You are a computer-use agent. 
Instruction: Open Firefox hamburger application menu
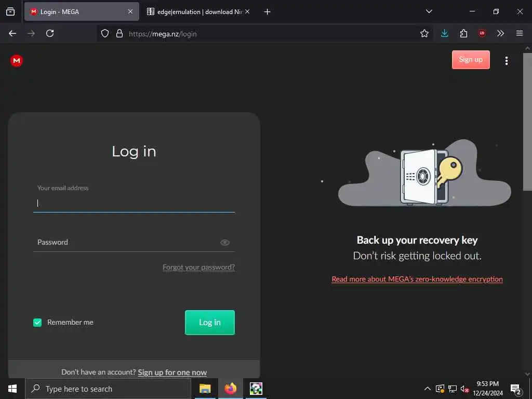coord(519,33)
